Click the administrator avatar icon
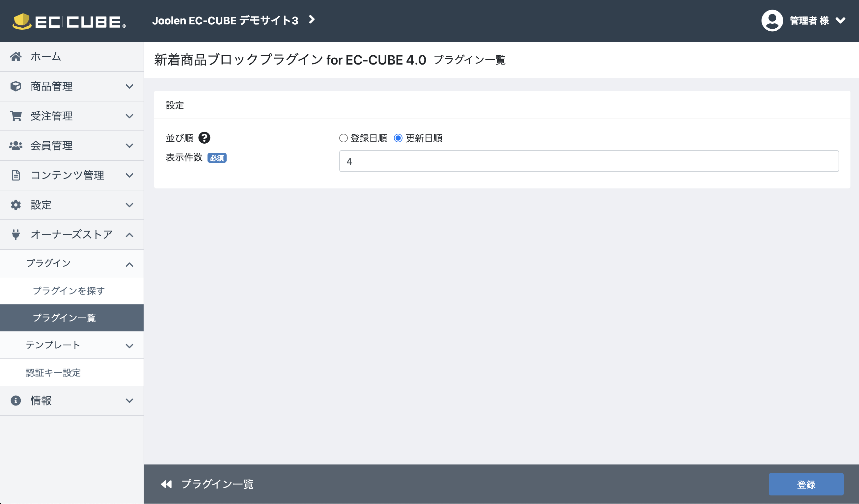The height and width of the screenshot is (504, 859). [x=772, y=20]
